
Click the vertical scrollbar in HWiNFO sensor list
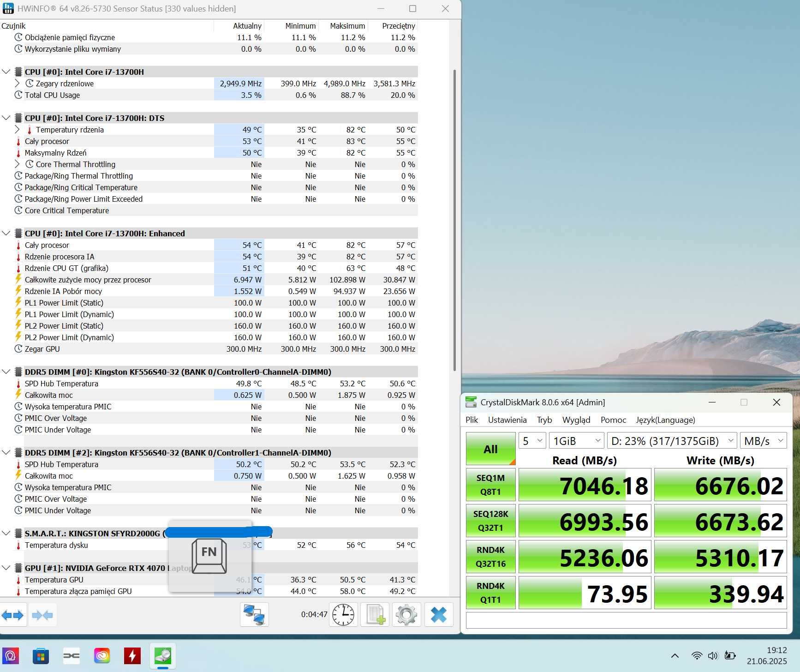454,220
